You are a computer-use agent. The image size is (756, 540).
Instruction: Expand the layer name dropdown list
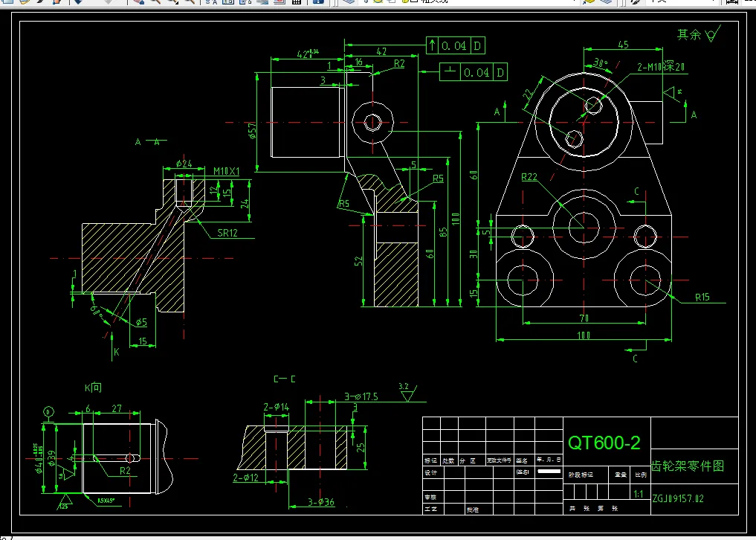(x=574, y=1)
